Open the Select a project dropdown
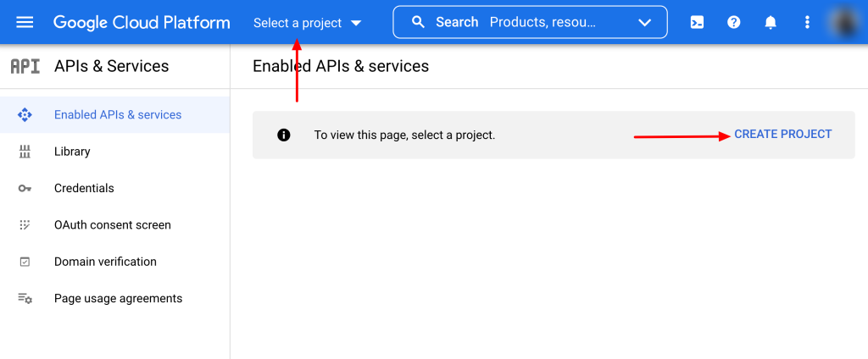 pyautogui.click(x=307, y=23)
